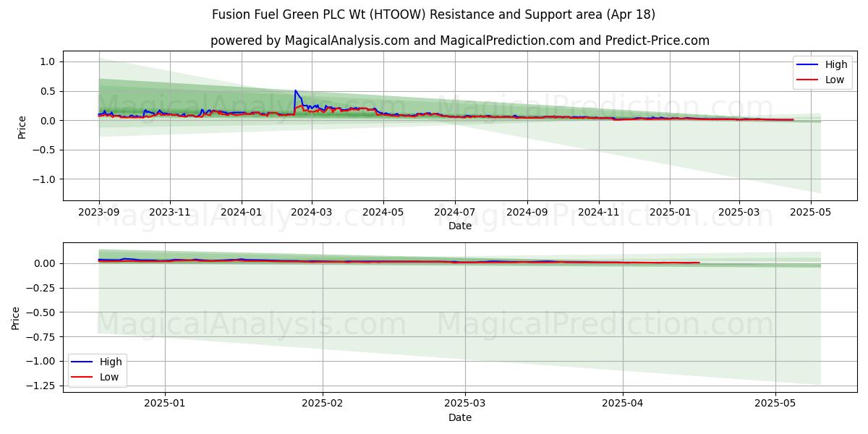868x434 pixels.
Task: Click the '1.0' price tick on upper chart
Action: (48, 62)
